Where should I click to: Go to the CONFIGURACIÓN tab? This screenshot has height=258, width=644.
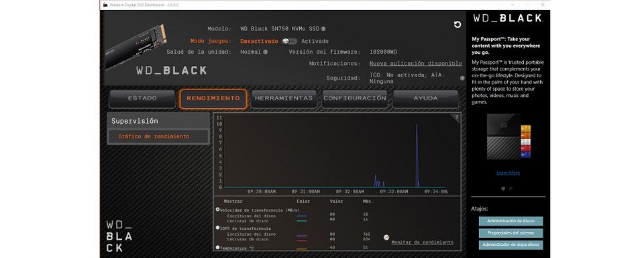click(x=355, y=99)
